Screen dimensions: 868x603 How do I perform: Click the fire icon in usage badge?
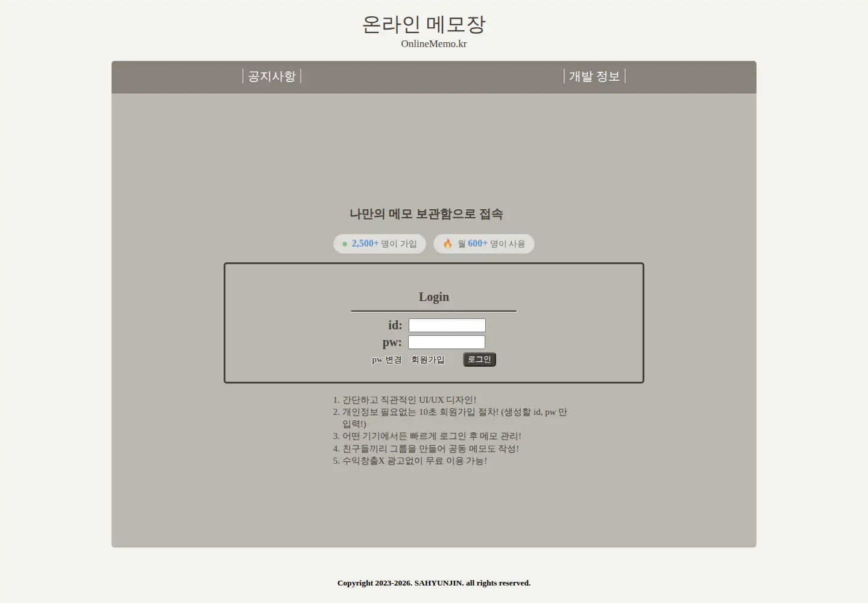pos(448,244)
